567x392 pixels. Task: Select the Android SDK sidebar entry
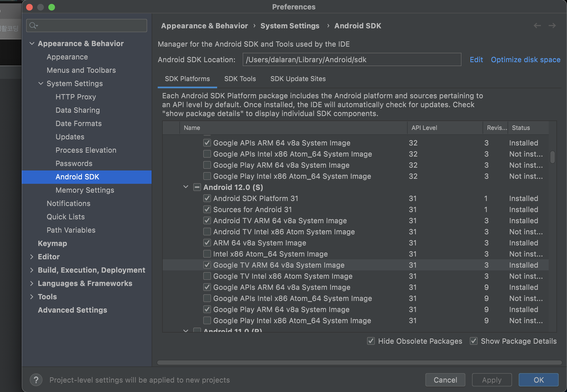[x=77, y=177]
